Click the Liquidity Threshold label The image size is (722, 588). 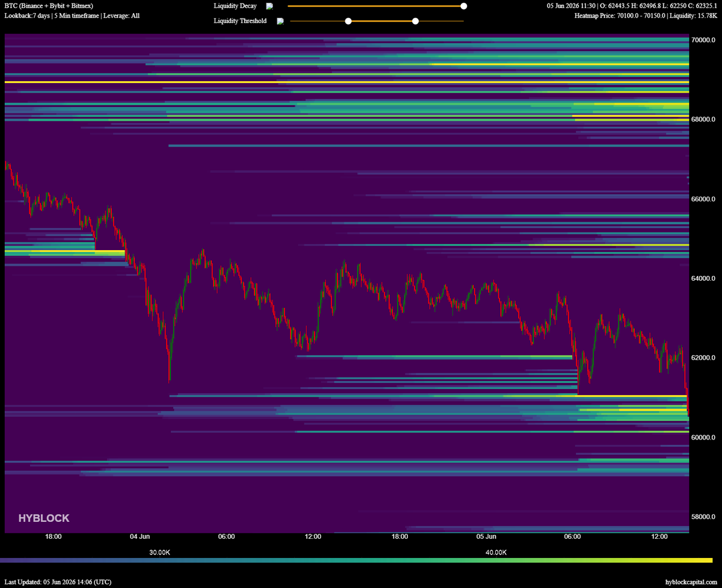pos(240,21)
